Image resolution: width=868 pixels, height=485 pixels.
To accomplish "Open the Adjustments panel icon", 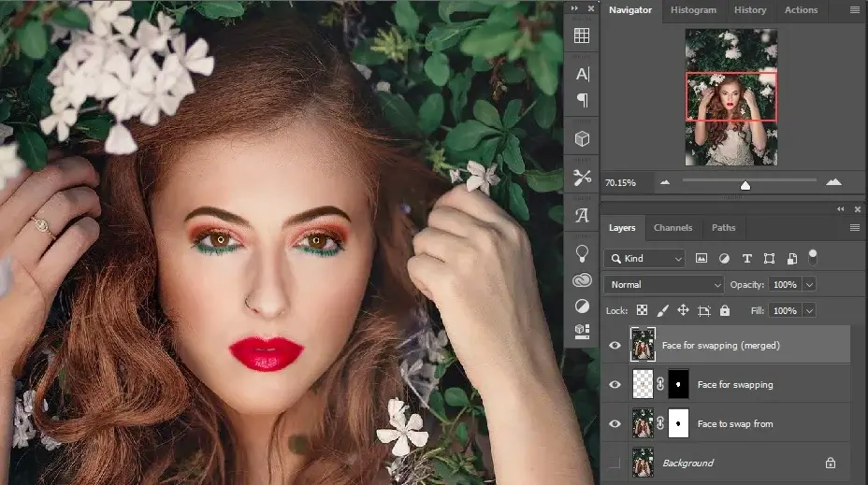I will point(582,307).
